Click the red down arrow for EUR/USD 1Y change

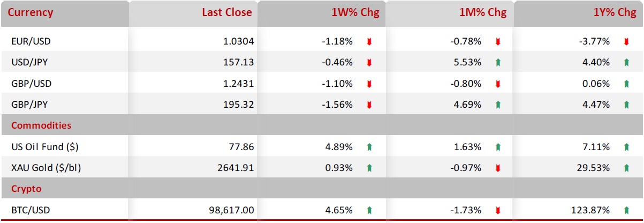tap(626, 41)
